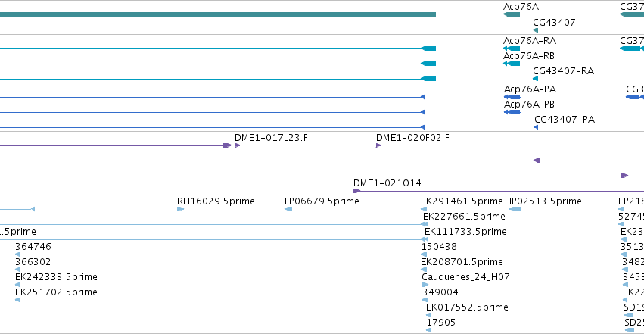The width and height of the screenshot is (644, 334).
Task: Click the CG43407-RA transcript glyph
Action: 535,79
